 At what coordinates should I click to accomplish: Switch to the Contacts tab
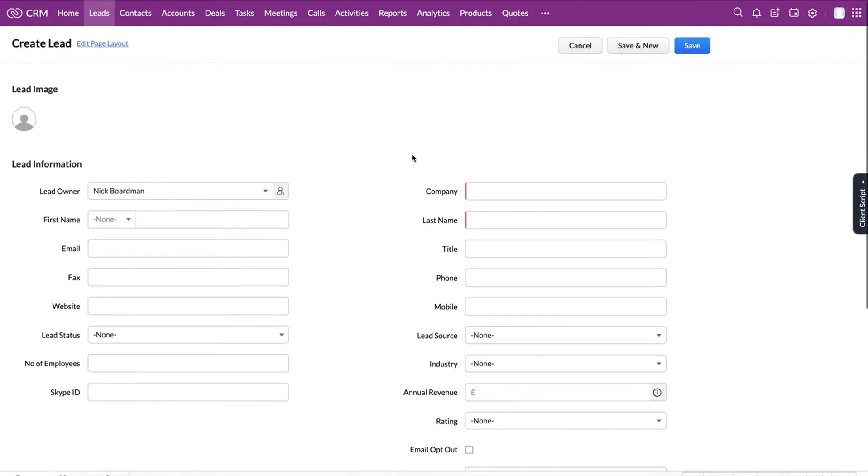(x=135, y=13)
